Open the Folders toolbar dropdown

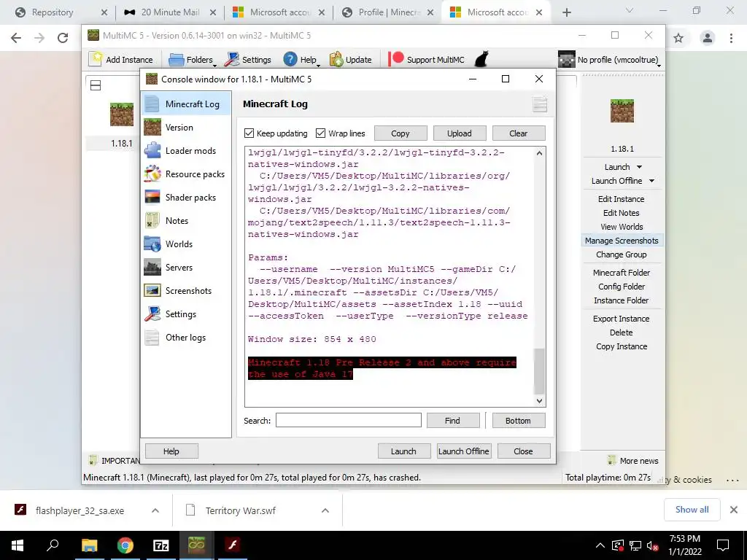tap(193, 60)
